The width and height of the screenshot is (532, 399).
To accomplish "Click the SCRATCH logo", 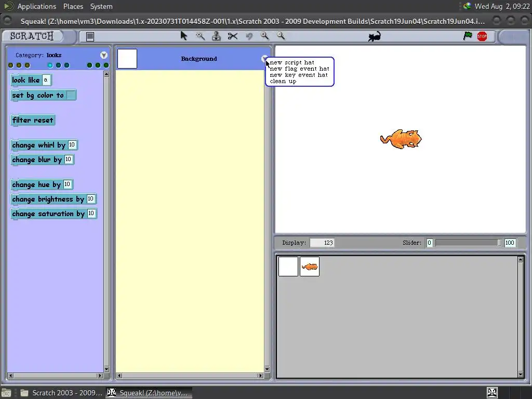I will click(32, 36).
